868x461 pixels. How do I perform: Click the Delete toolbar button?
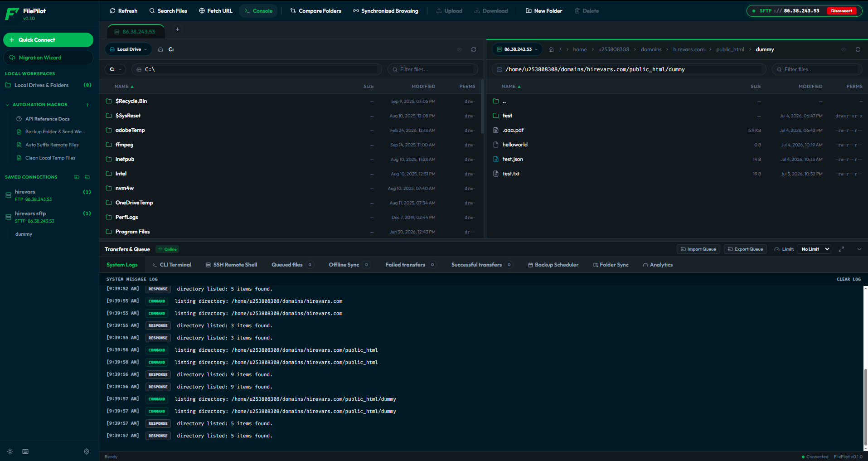pos(587,11)
